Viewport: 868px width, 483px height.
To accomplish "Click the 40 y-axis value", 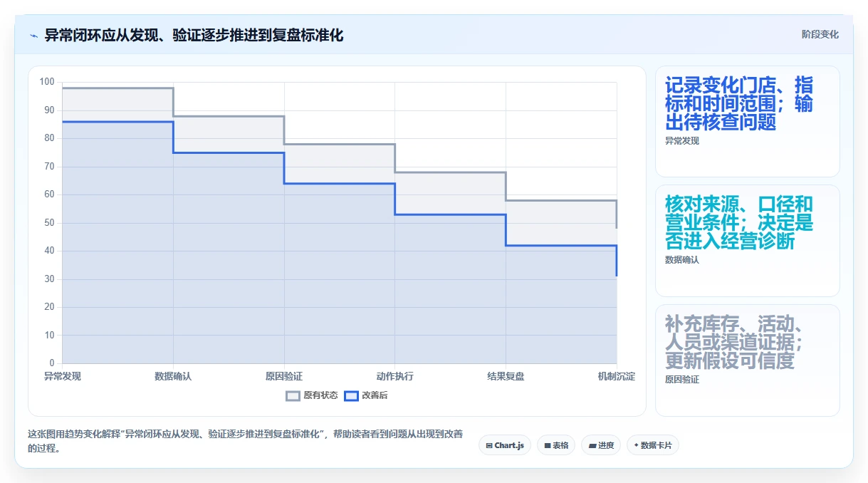I will (x=49, y=251).
